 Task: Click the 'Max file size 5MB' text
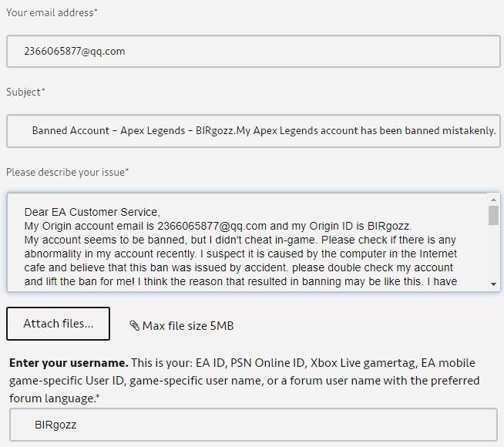188,326
